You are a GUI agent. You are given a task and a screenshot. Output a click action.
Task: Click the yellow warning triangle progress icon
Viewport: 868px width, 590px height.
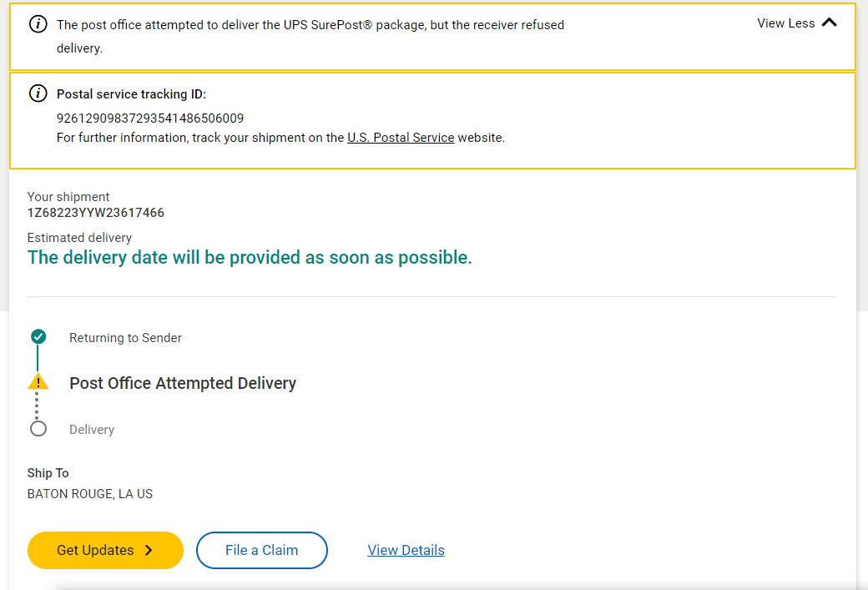(38, 383)
